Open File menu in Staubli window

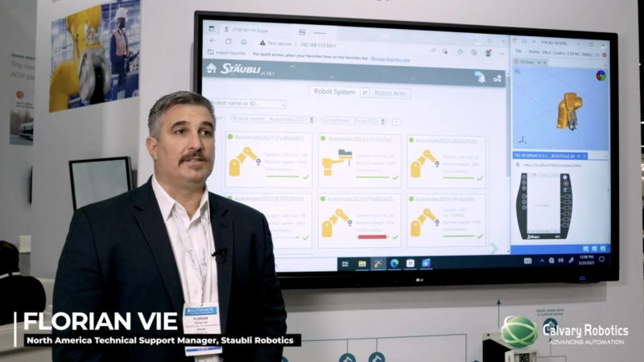[518, 51]
